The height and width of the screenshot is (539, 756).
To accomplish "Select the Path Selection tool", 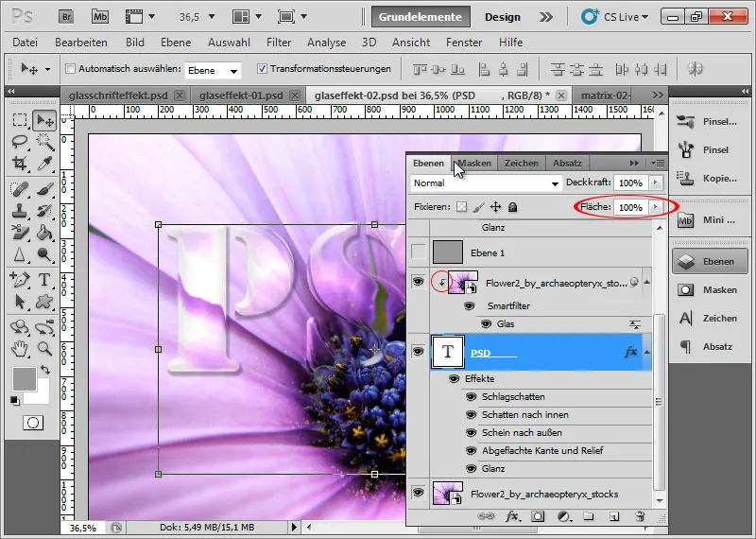I will pyautogui.click(x=19, y=302).
